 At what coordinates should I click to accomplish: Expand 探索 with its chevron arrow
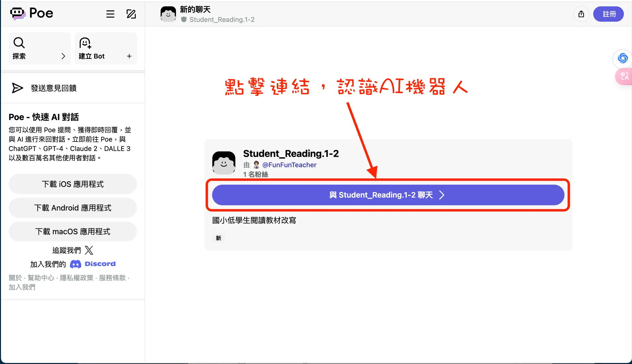tap(63, 56)
